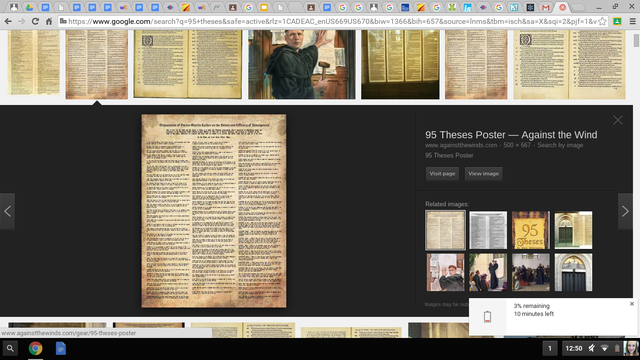The width and height of the screenshot is (640, 360).
Task: Open the Chrome hamburger menu
Action: [x=632, y=21]
